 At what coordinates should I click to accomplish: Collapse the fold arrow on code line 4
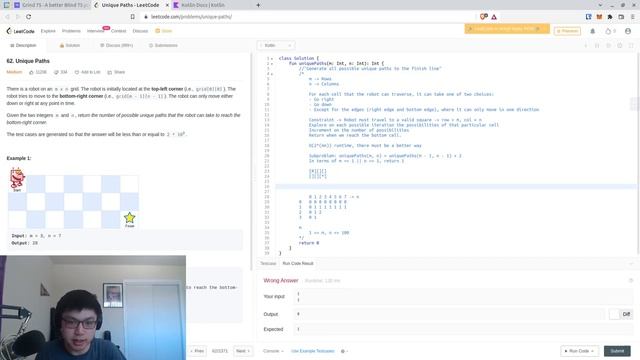[x=272, y=74]
